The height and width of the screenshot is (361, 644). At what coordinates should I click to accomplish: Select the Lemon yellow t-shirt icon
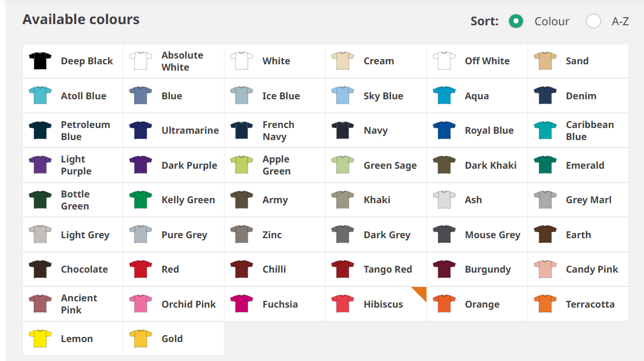coord(40,339)
